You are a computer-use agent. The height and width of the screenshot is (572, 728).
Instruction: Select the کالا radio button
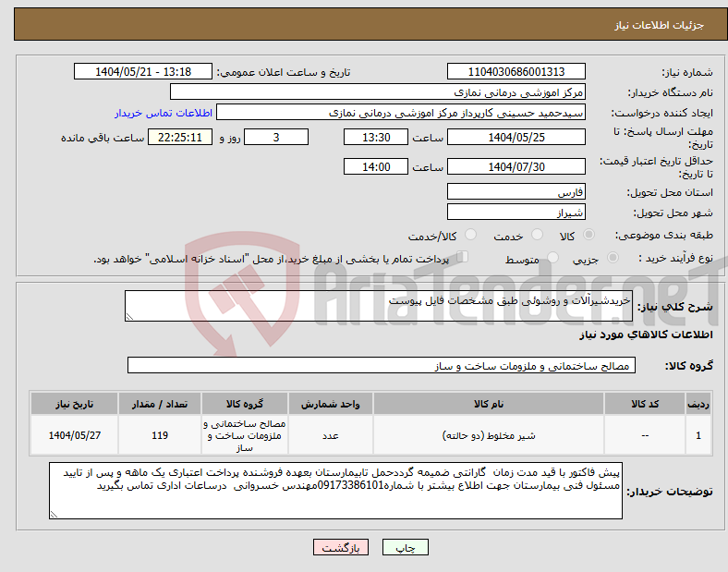click(x=588, y=235)
